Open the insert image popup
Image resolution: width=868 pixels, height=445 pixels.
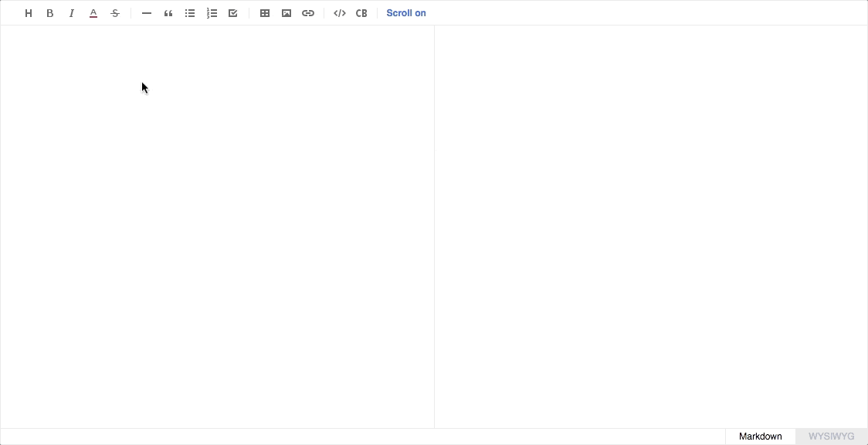point(287,13)
